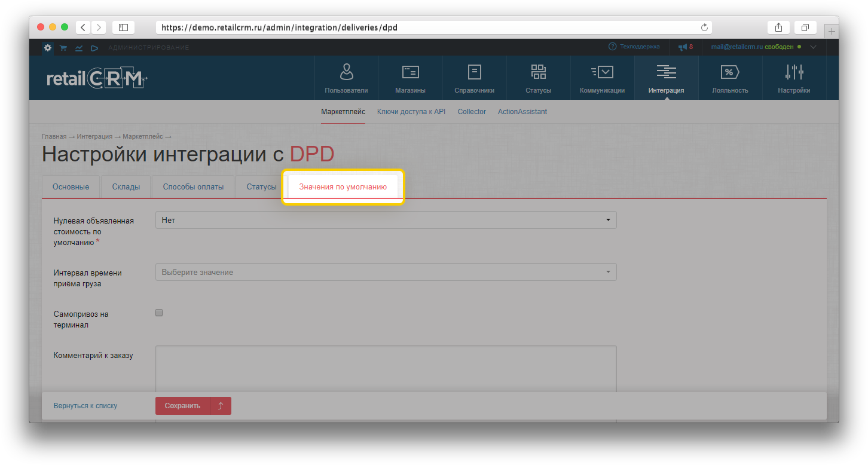
Task: Click the Вернуться к списку link
Action: pos(85,406)
